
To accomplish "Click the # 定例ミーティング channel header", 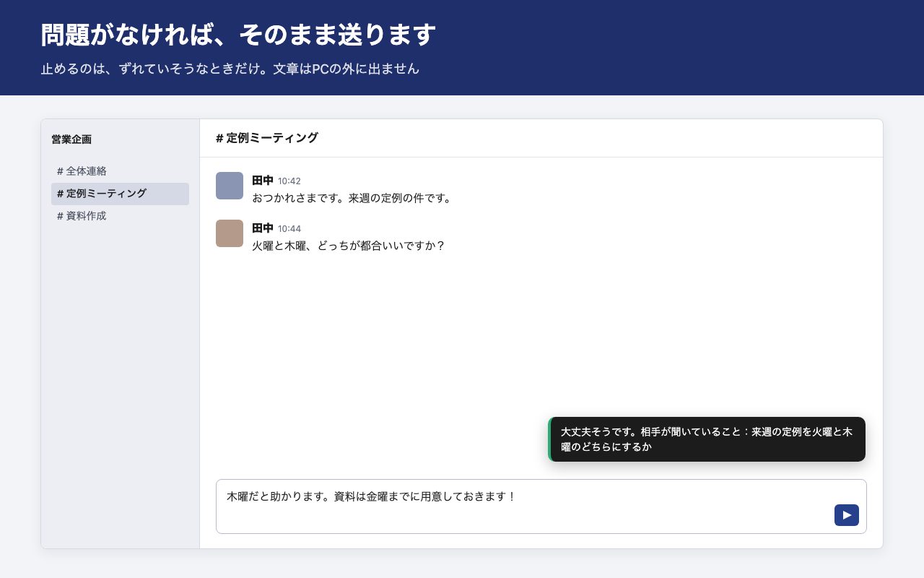I will pyautogui.click(x=267, y=138).
